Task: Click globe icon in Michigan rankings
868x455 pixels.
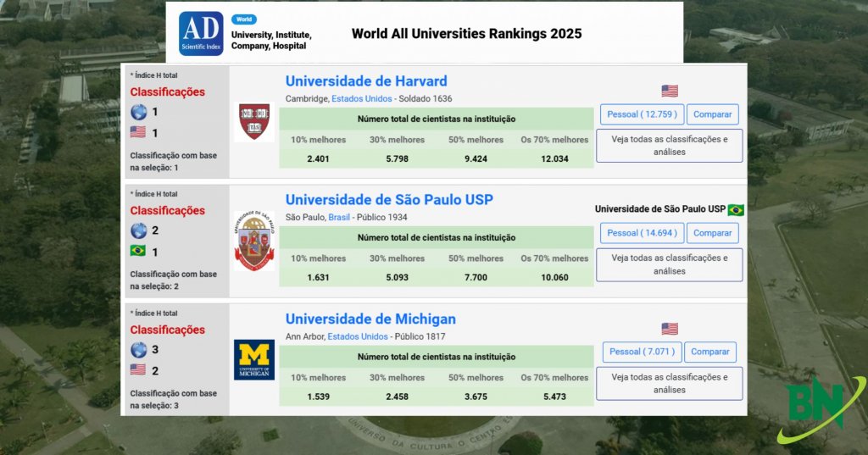Action: [x=138, y=349]
